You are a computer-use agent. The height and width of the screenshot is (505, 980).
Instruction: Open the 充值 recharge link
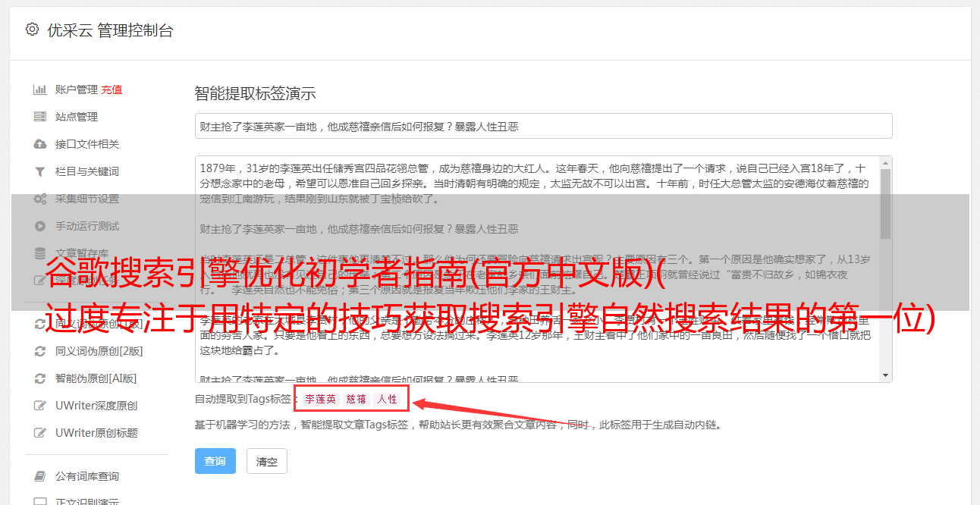(x=112, y=89)
